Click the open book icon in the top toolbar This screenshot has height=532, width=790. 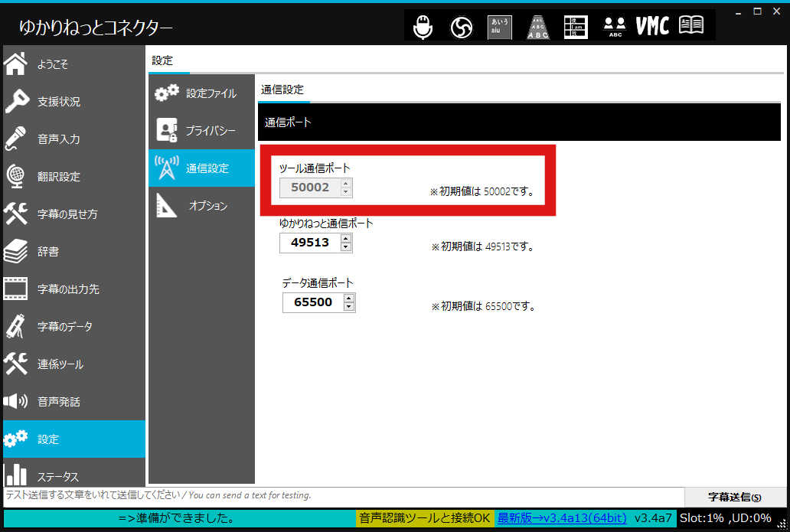(x=691, y=24)
